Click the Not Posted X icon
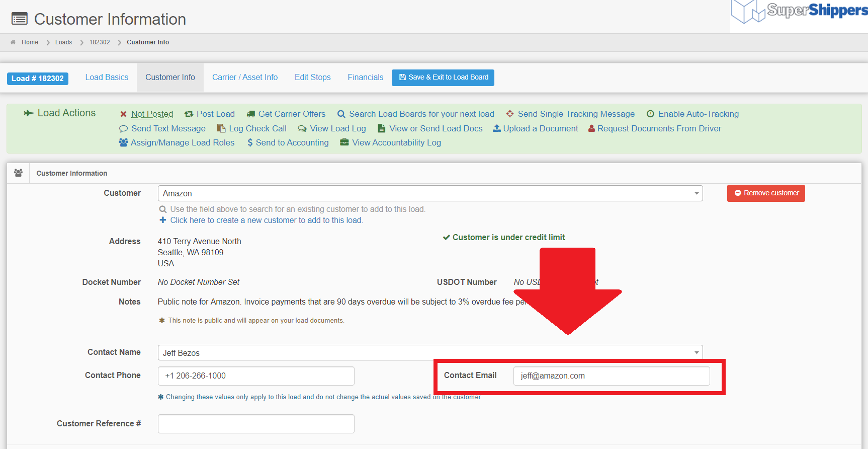This screenshot has width=868, height=449. (x=123, y=114)
